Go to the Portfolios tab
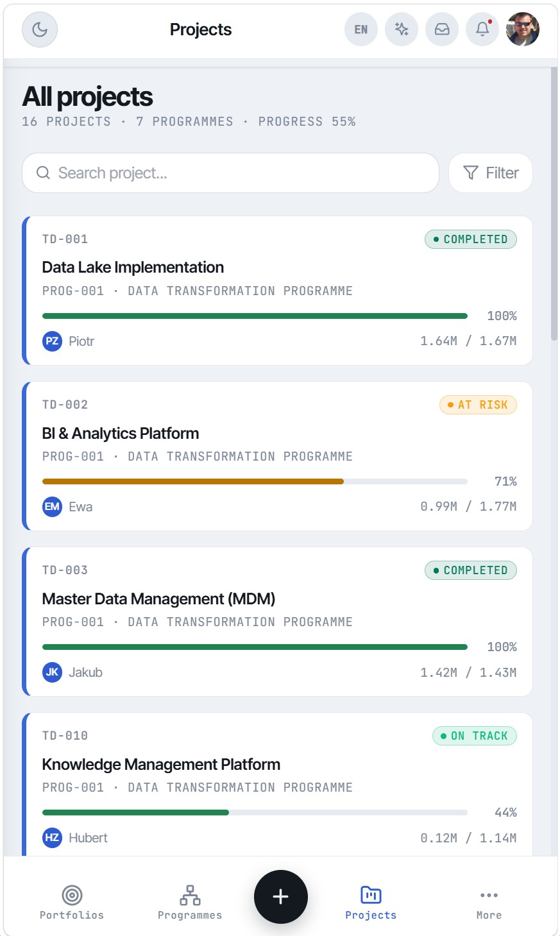 (72, 903)
